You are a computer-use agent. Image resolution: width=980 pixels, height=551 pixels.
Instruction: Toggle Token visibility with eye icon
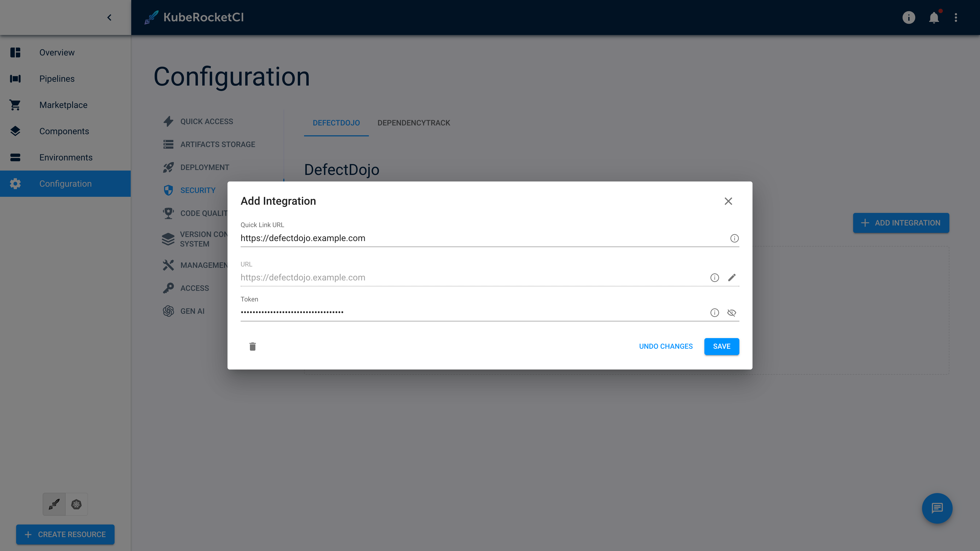tap(732, 312)
